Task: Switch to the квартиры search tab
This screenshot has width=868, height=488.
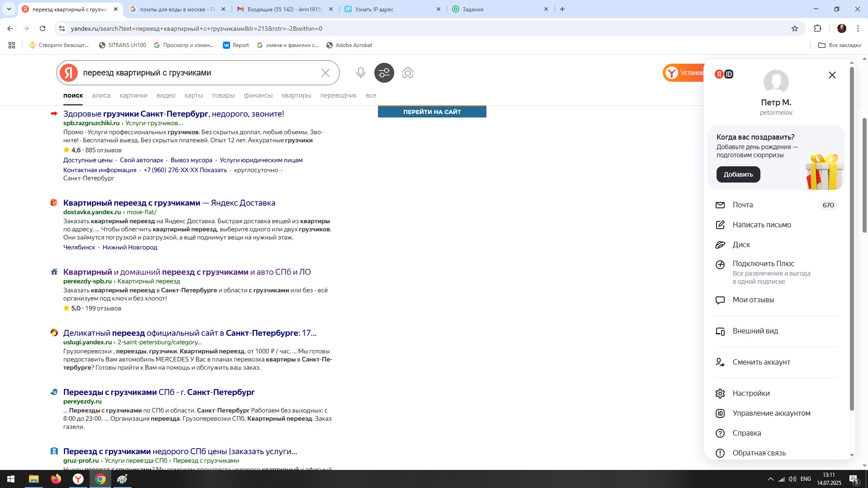Action: 296,95
